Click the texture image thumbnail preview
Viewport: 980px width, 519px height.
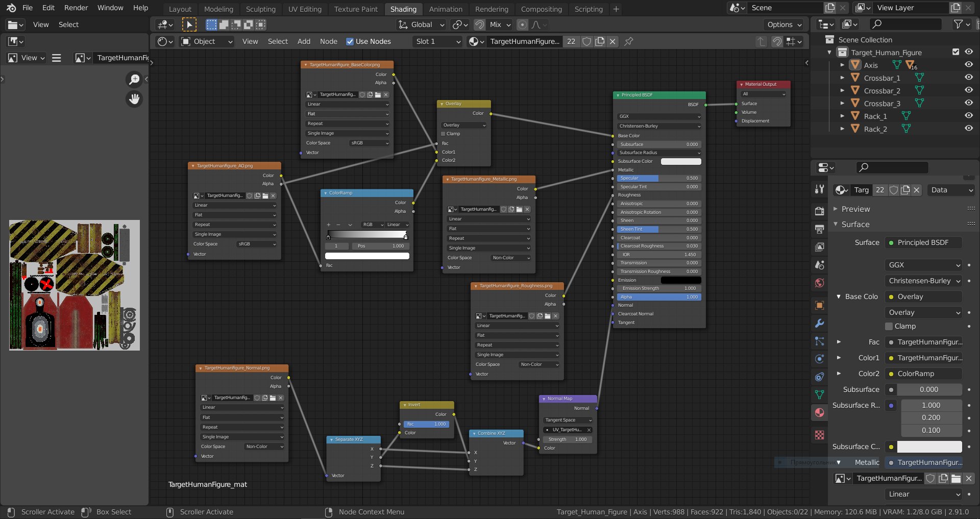75,285
